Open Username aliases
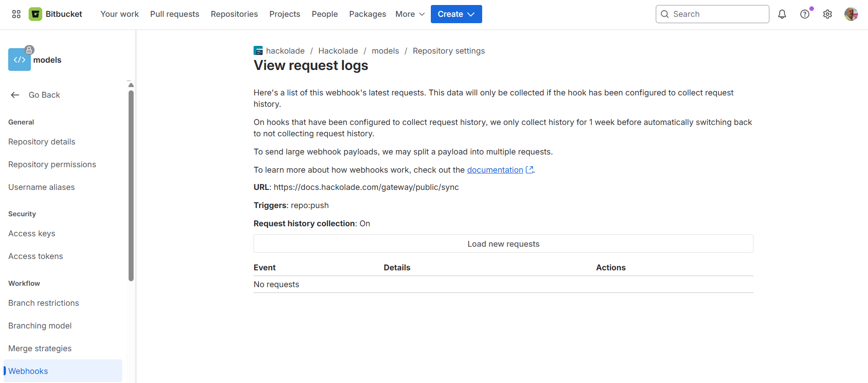 41,187
